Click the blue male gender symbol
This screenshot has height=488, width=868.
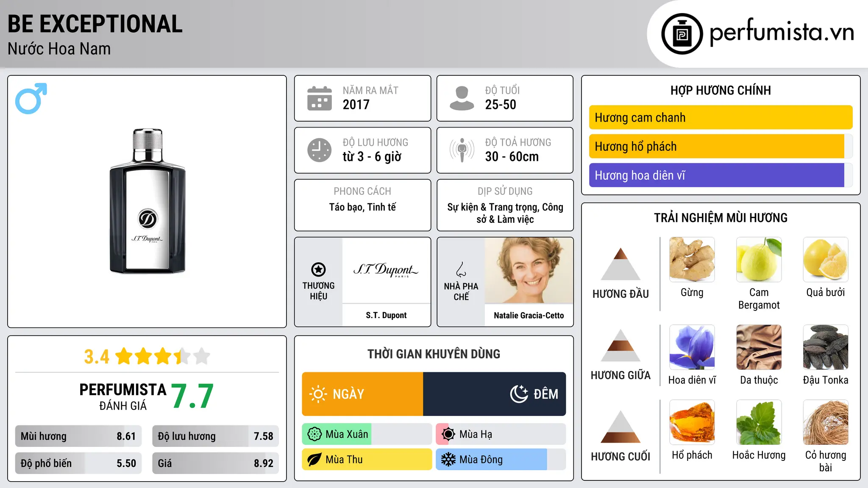click(31, 98)
